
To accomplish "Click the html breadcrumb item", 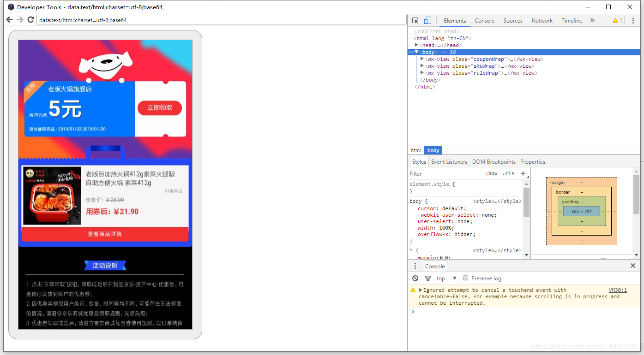I will pos(416,150).
